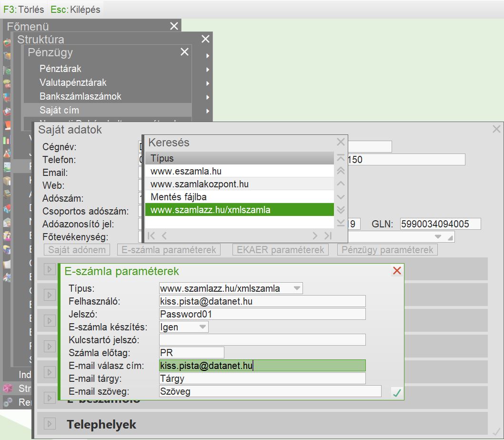
Task: Open the Főtevékenység dropdown arrow
Action: click(438, 237)
